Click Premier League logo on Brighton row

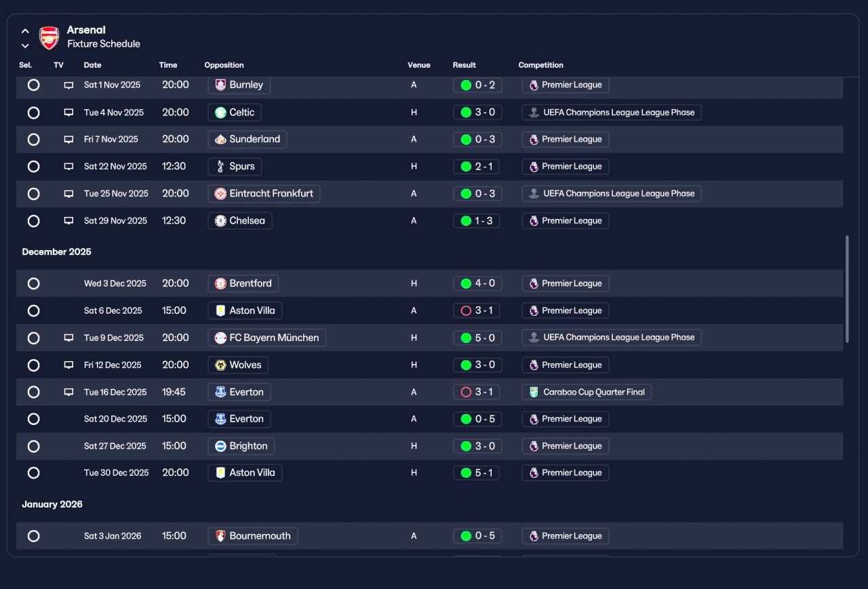[x=534, y=446]
